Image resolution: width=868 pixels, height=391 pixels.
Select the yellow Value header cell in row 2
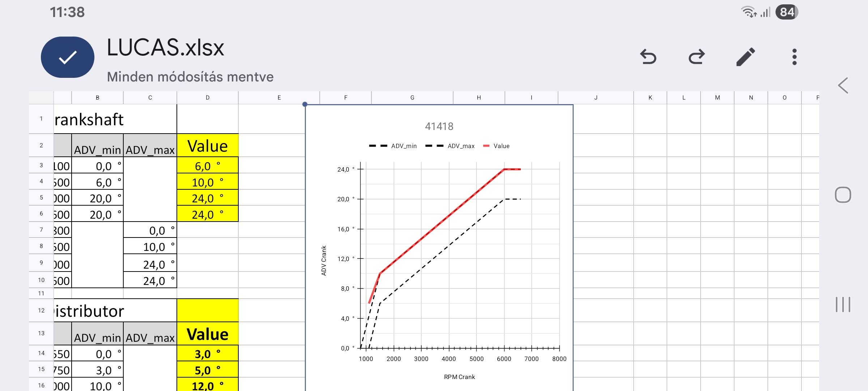208,146
